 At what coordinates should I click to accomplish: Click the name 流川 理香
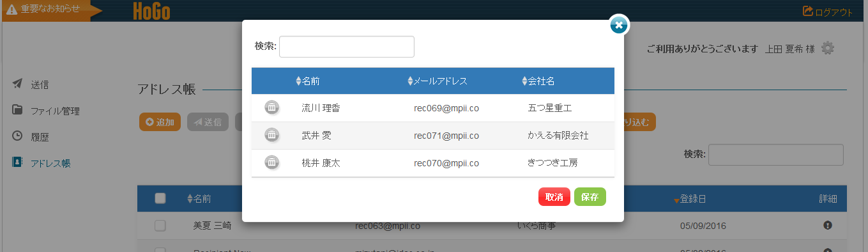321,108
